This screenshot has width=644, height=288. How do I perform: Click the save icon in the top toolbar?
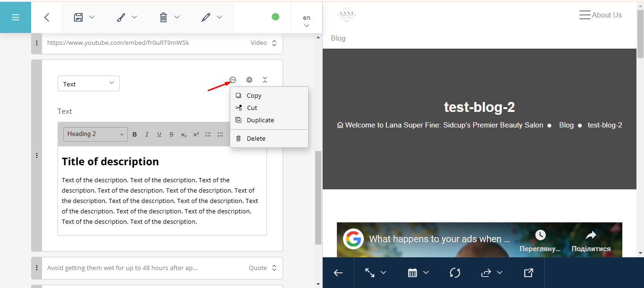[78, 17]
